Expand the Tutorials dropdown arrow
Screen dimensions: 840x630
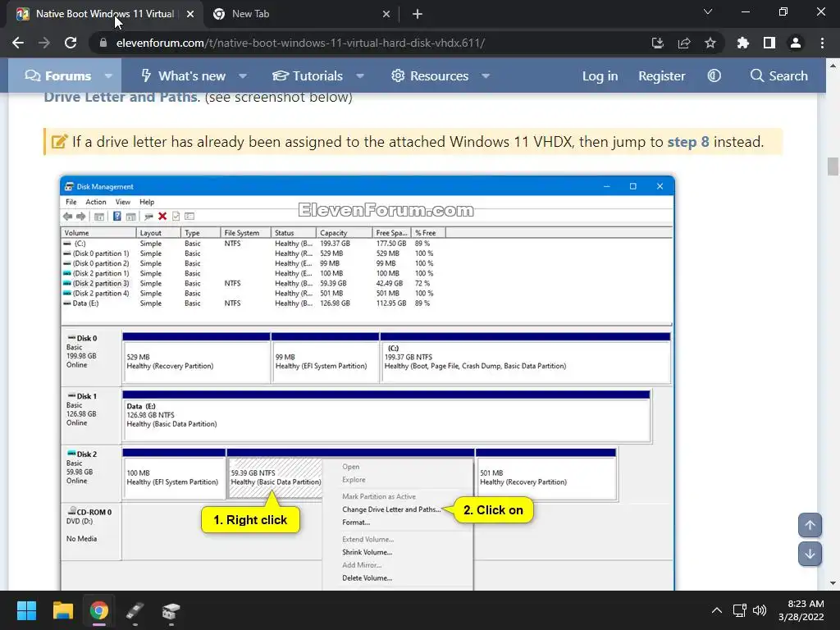[361, 75]
